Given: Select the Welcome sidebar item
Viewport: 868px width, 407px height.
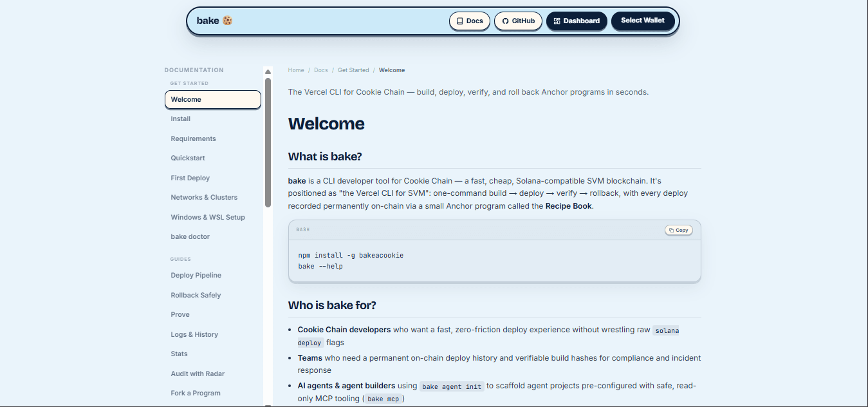Looking at the screenshot, I should tap(213, 100).
